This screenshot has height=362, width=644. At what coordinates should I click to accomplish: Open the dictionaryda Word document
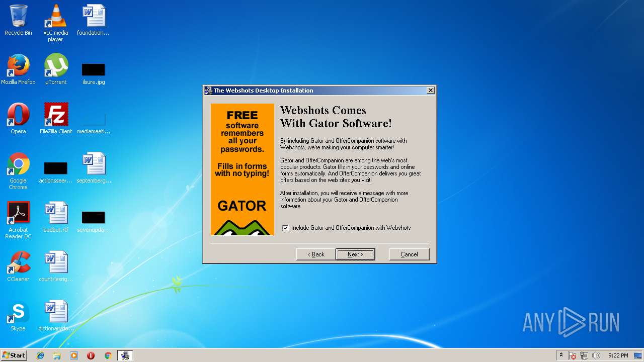point(55,316)
